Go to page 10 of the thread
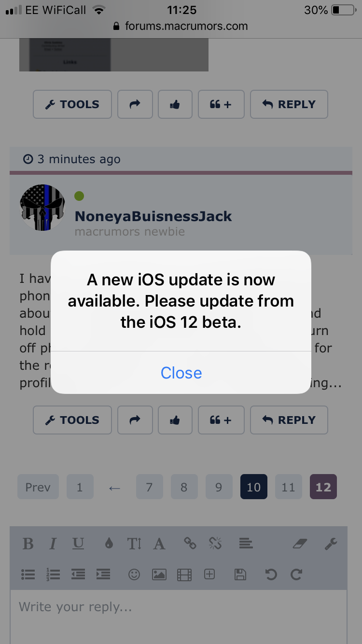362x644 pixels. coord(253,487)
